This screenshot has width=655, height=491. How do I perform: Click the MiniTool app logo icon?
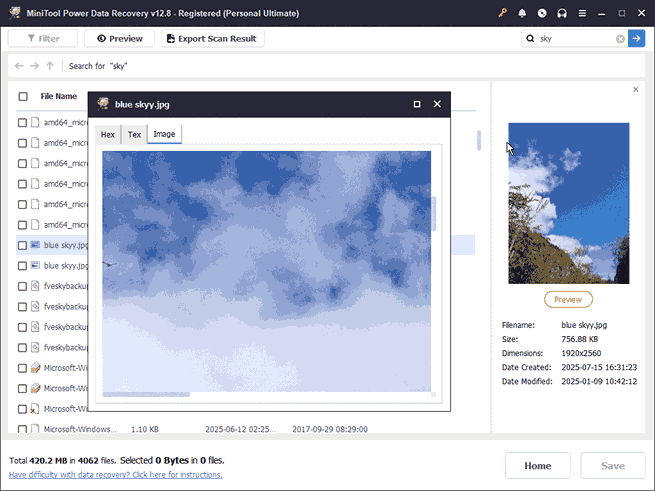(x=15, y=13)
